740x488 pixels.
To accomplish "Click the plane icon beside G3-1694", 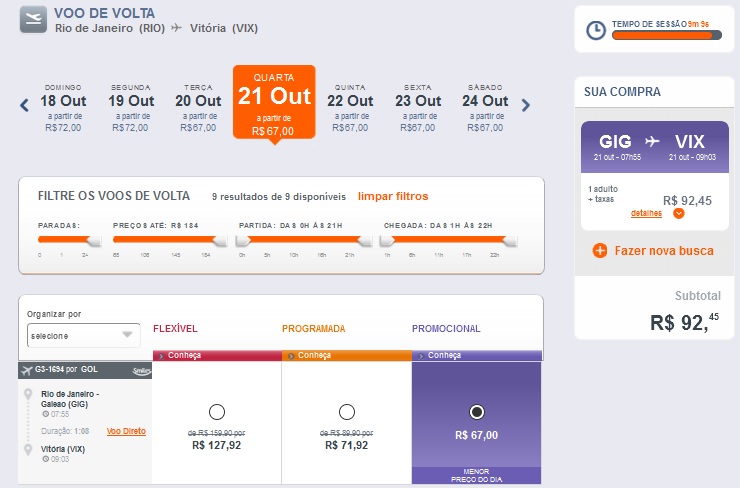I will point(28,371).
